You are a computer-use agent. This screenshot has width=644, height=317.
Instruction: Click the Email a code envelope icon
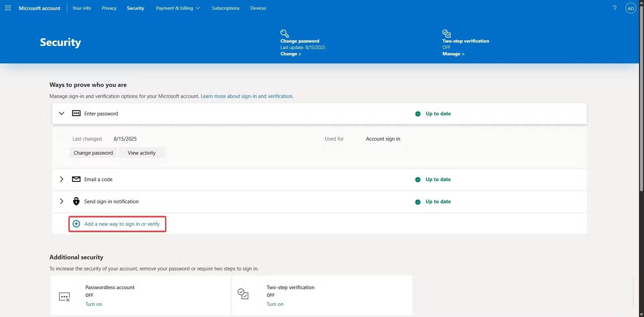tap(76, 179)
